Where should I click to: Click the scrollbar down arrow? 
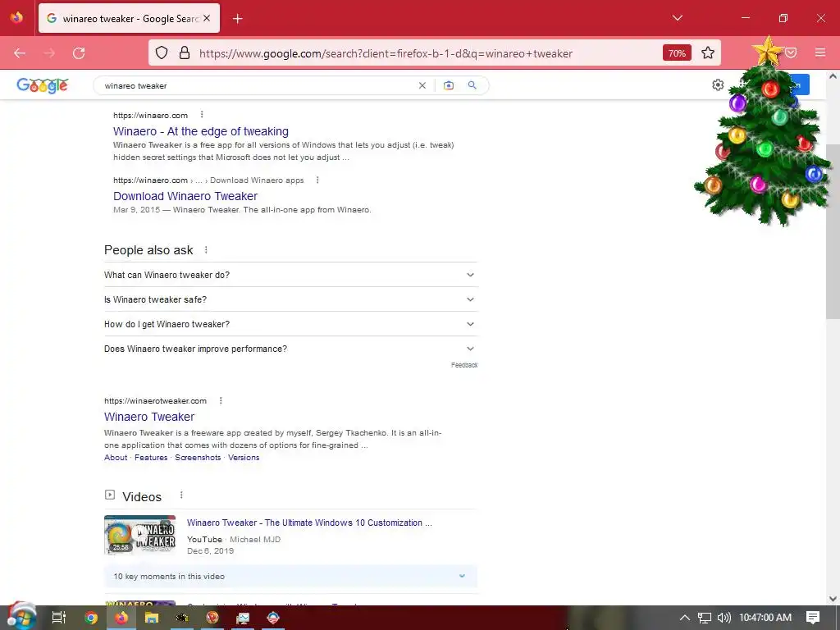pos(833,598)
